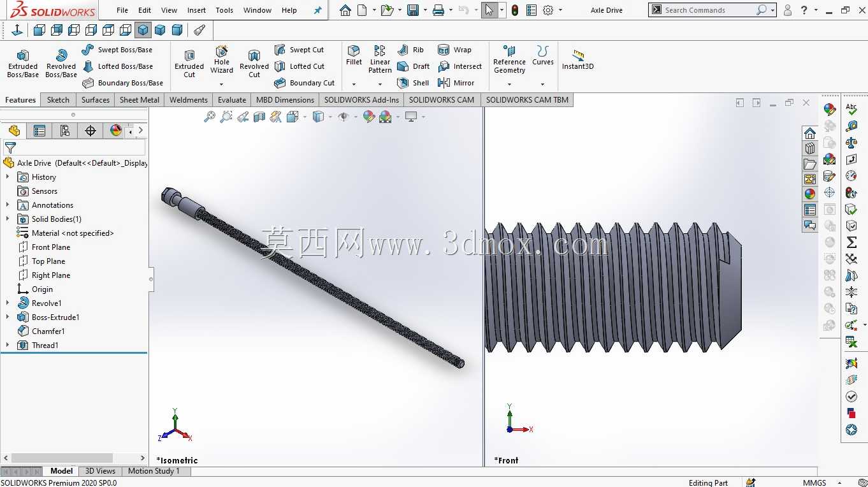The image size is (868, 487).
Task: Expand the Solid Bodies(1) node
Action: (8, 219)
